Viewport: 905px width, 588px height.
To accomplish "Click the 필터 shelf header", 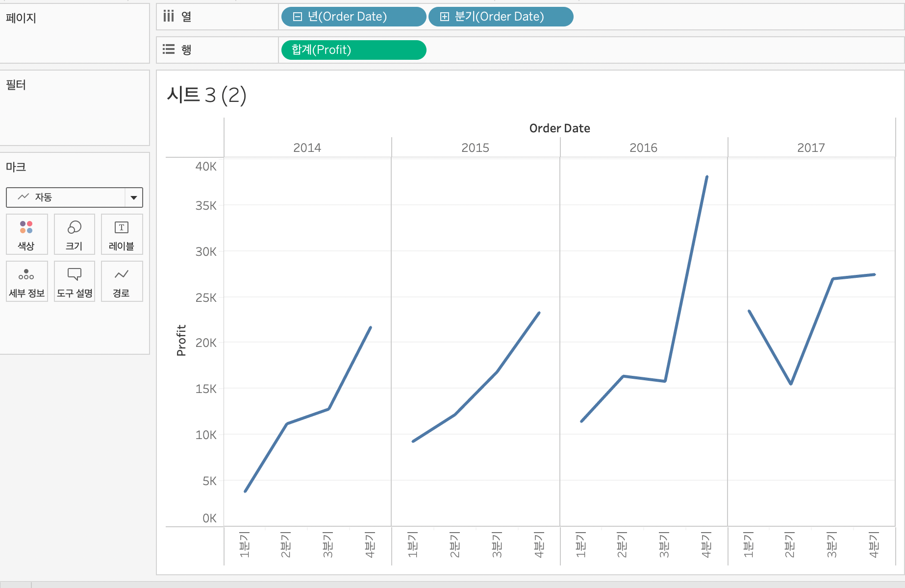I will (16, 85).
